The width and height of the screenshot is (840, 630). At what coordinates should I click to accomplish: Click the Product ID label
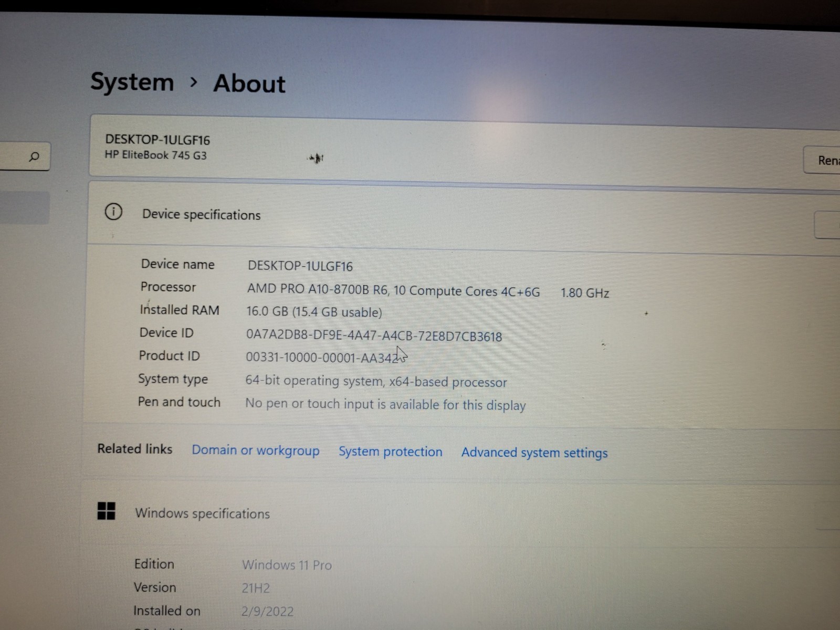(169, 356)
